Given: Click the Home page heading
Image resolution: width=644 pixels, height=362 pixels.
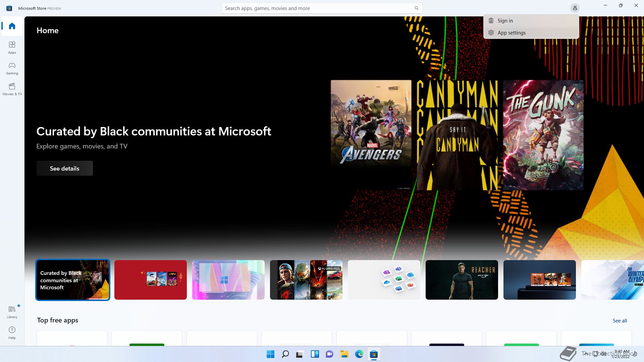Looking at the screenshot, I should click(48, 31).
